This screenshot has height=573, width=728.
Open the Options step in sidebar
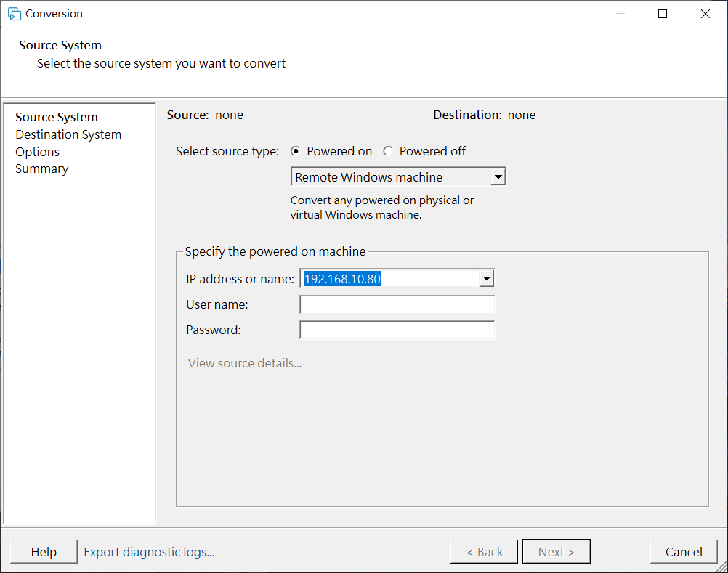tap(37, 152)
